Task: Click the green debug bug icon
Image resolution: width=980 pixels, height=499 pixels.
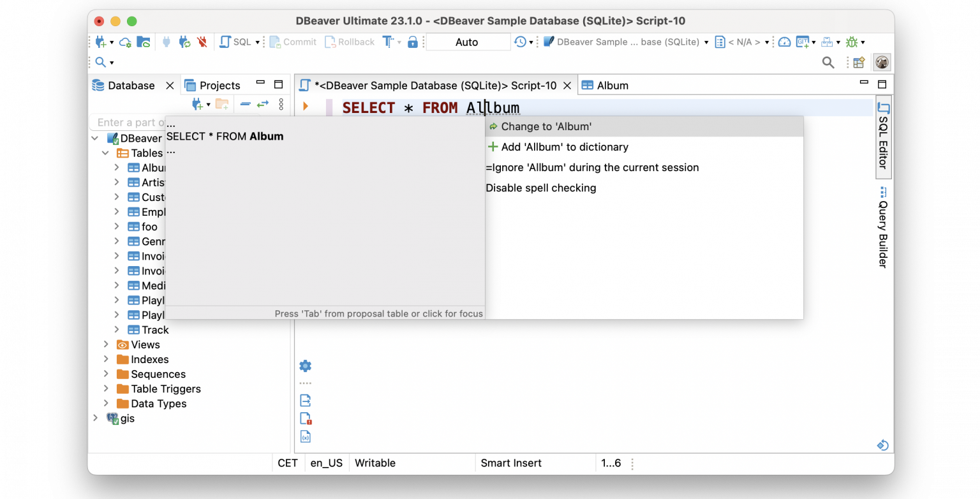Action: (851, 42)
